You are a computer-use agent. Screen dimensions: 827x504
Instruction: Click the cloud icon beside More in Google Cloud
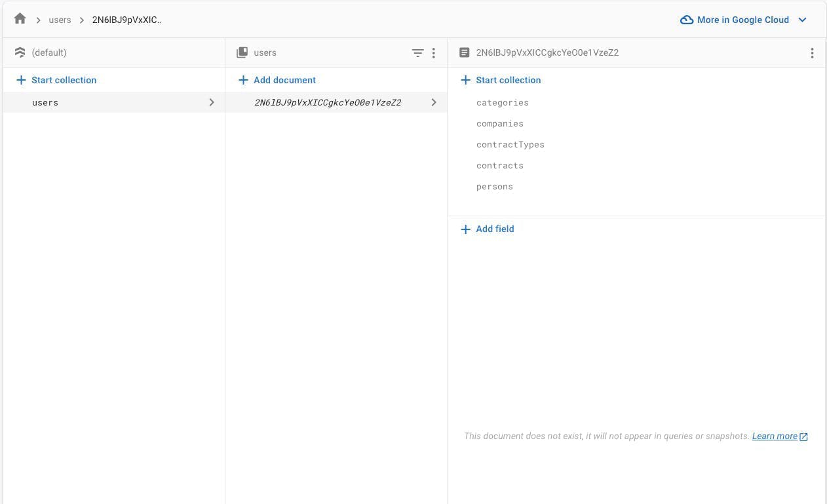coord(687,20)
